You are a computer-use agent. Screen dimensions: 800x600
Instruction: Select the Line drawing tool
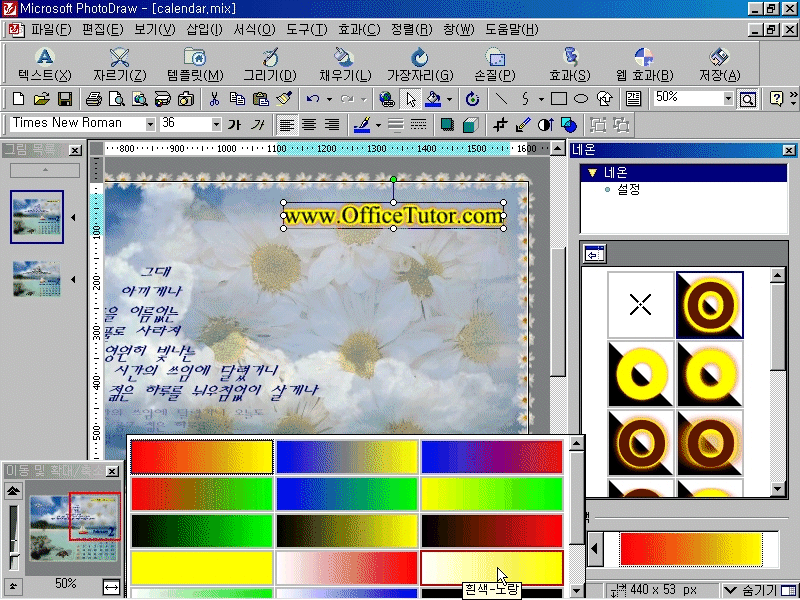coord(501,98)
